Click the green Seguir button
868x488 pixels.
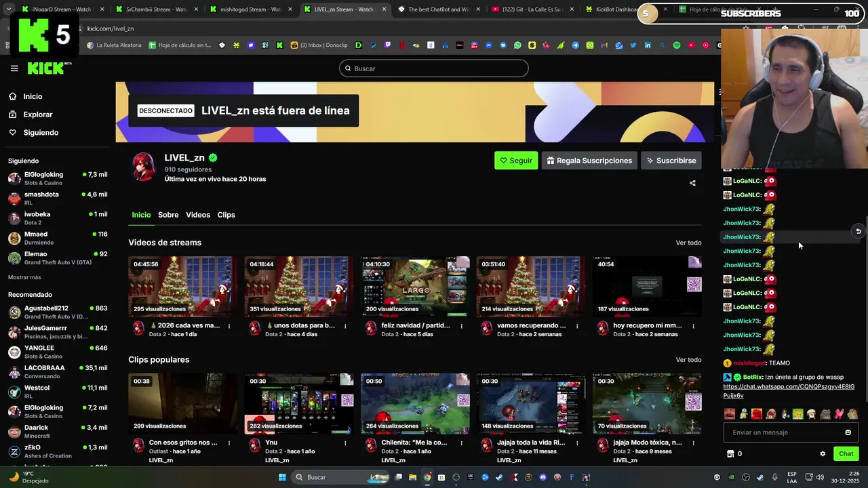(x=516, y=161)
